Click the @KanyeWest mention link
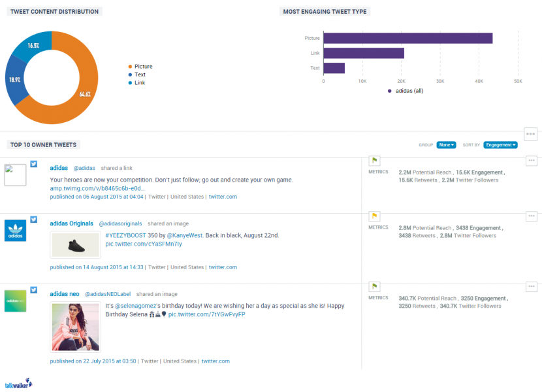Screen dimensions: 542x392 pos(185,235)
